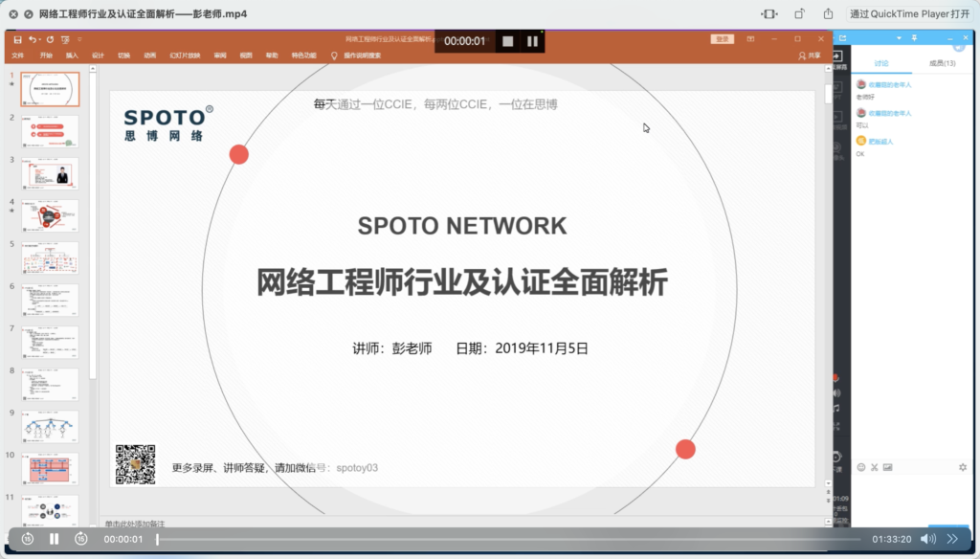980x559 pixels.
Task: Open the 幻灯片放映 ribbon tab
Action: (x=185, y=56)
